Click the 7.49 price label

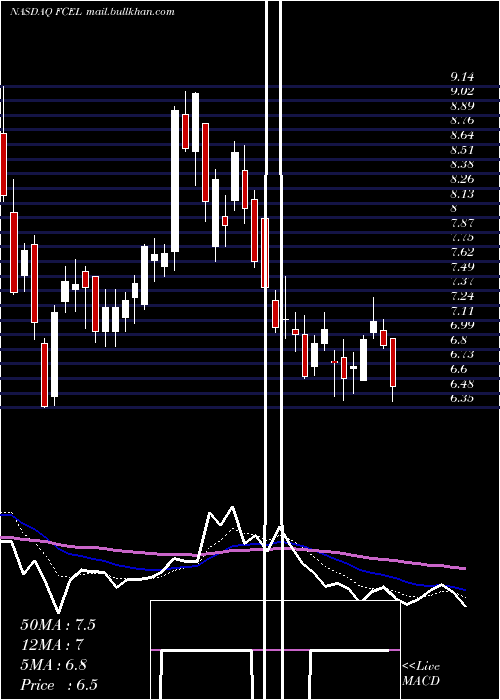(x=462, y=267)
